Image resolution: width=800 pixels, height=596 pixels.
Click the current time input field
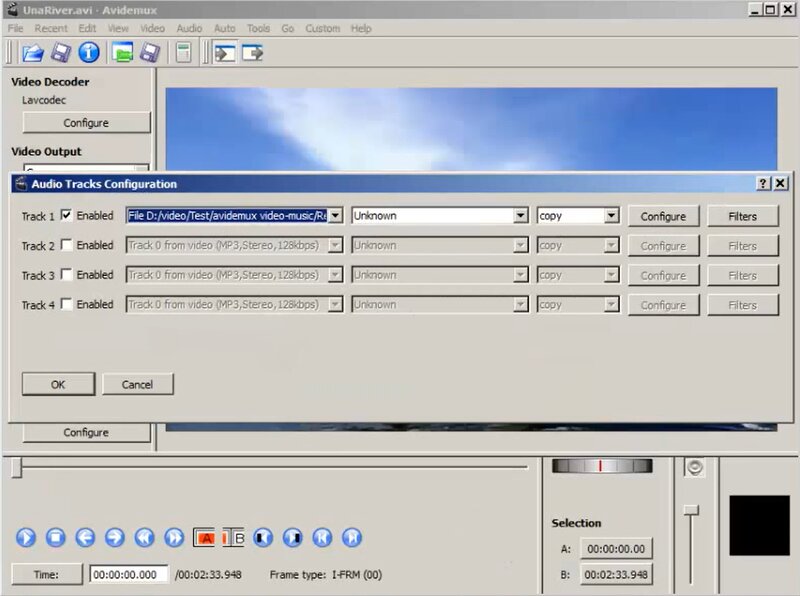pyautogui.click(x=129, y=575)
